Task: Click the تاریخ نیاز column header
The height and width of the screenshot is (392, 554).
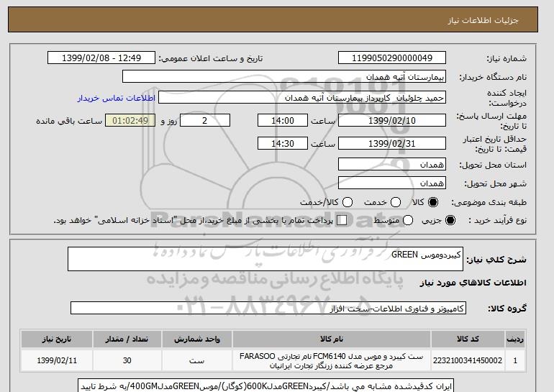Action: 57,339
